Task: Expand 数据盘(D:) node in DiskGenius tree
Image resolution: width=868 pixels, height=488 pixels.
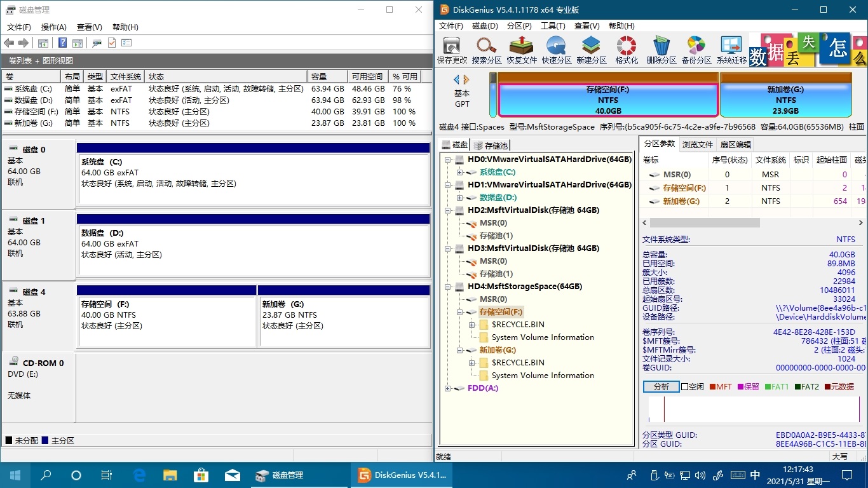Action: tap(460, 198)
